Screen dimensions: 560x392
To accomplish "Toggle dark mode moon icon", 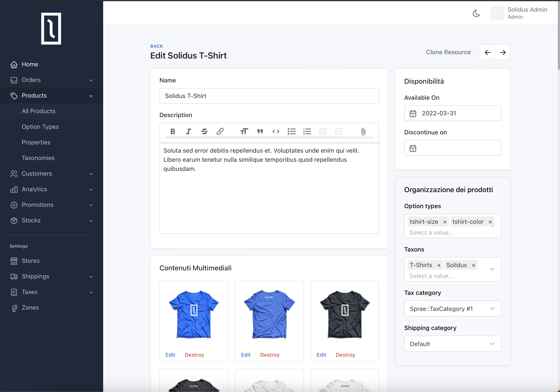I will (476, 13).
